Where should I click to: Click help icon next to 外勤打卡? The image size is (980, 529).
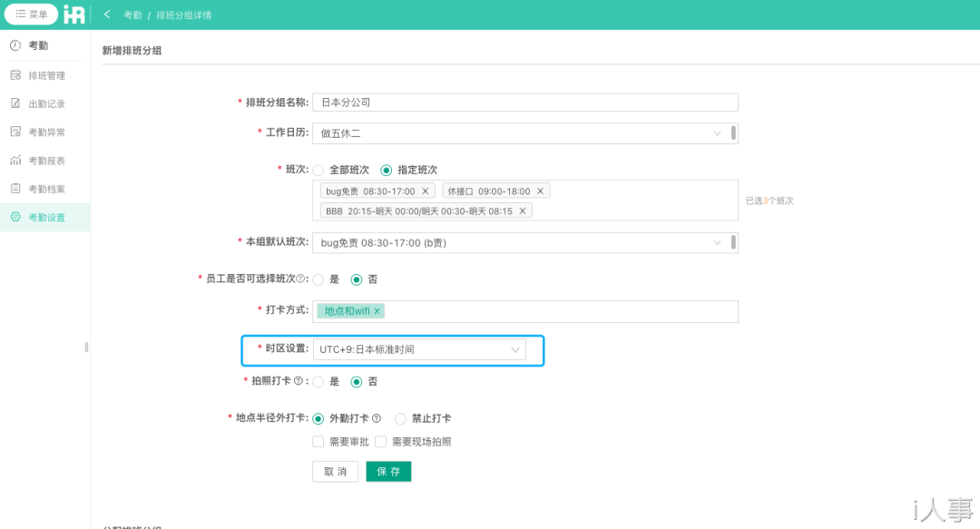pos(377,419)
